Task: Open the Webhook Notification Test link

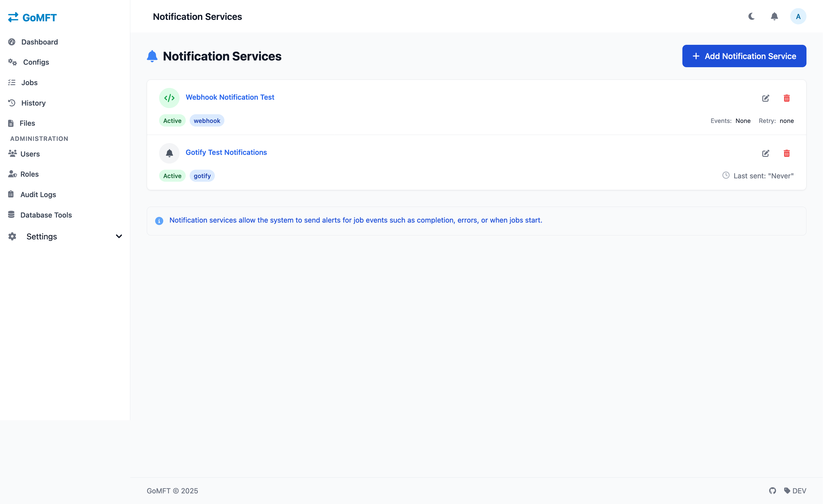Action: pos(230,97)
